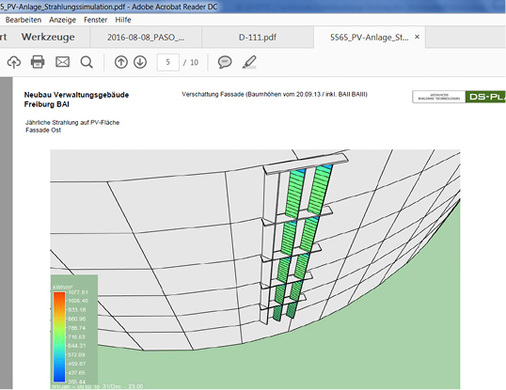
Task: Close the 5565_PV-Anlage tab
Action: 417,37
